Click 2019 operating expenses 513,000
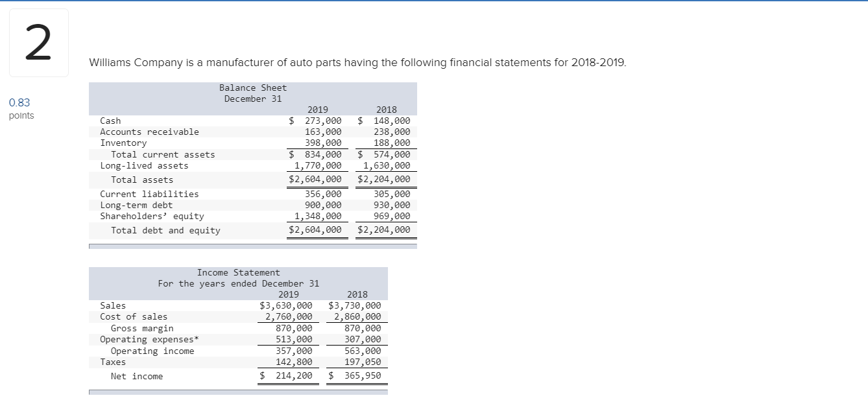868x400 pixels. click(294, 339)
